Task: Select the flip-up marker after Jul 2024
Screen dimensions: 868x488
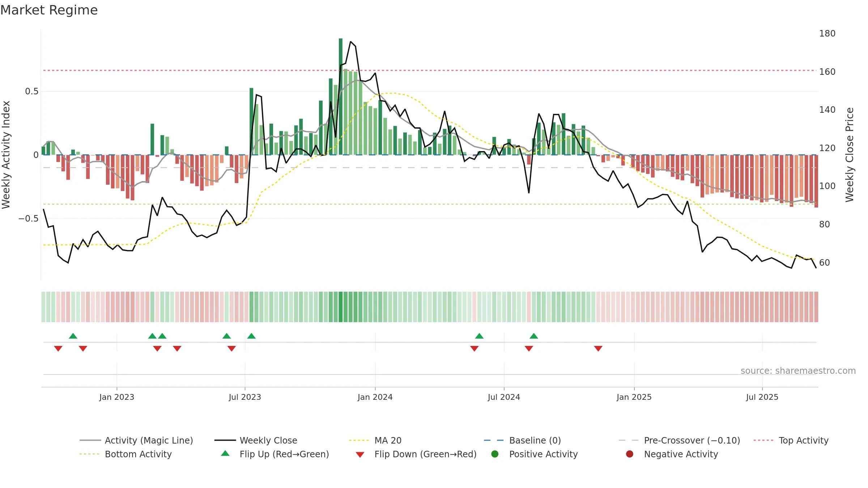Action: coord(534,336)
